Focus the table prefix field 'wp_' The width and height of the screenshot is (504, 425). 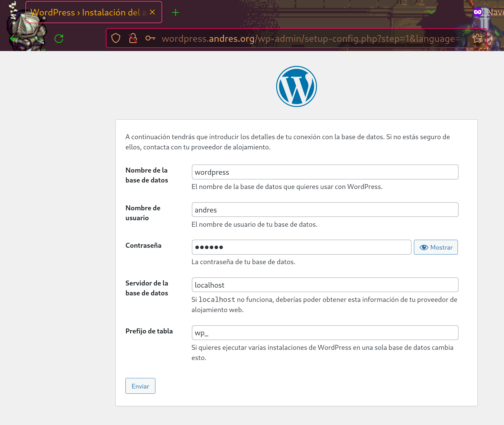[325, 333]
